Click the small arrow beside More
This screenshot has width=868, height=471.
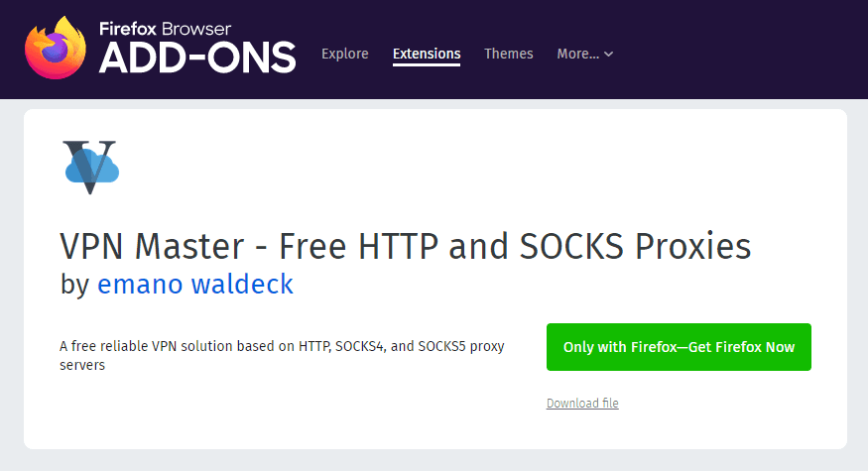point(609,55)
